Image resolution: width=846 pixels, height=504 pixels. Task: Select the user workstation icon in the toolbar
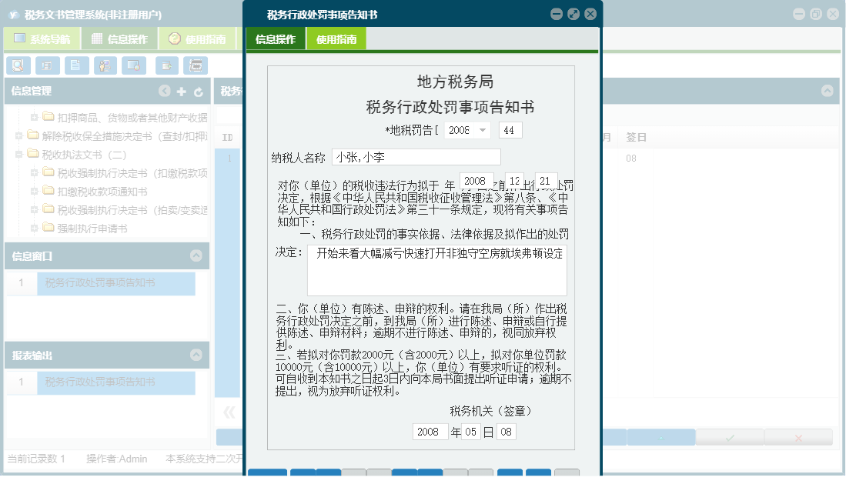point(105,65)
